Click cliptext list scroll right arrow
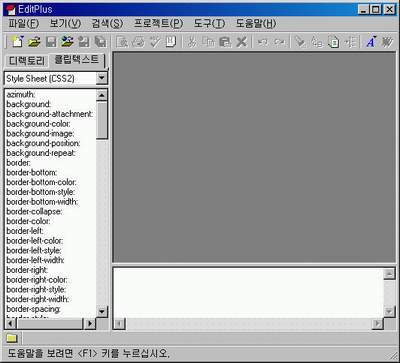 point(90,323)
